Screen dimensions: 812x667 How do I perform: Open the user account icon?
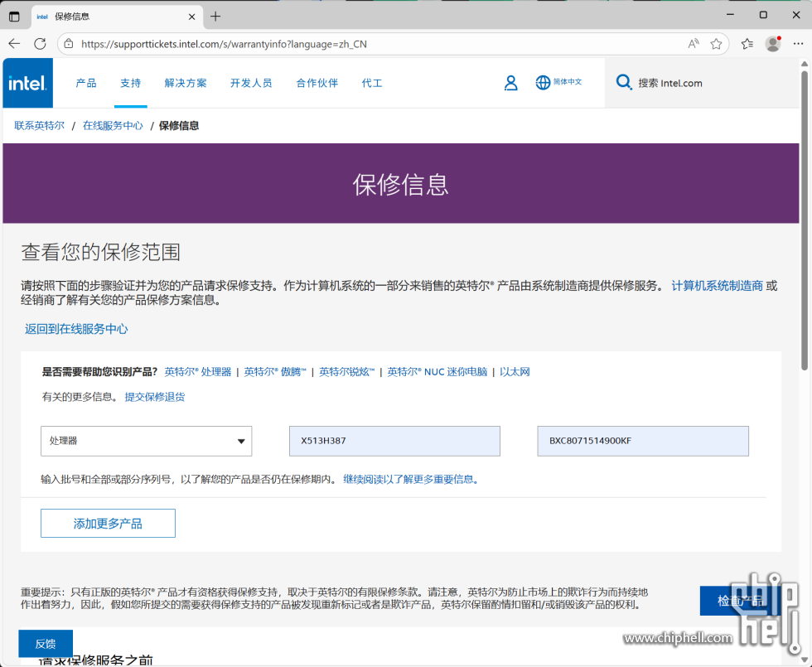[510, 83]
